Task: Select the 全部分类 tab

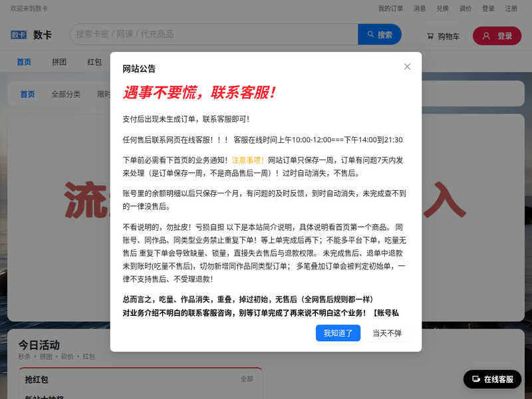Action: tap(66, 94)
